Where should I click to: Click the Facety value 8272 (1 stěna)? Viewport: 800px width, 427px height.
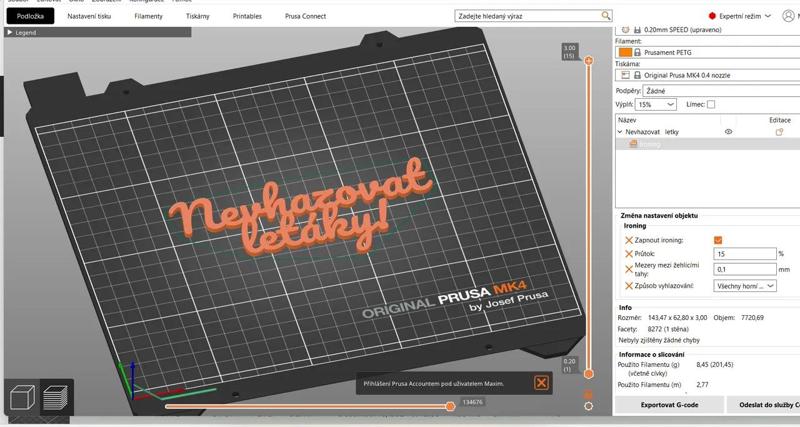[x=668, y=329]
